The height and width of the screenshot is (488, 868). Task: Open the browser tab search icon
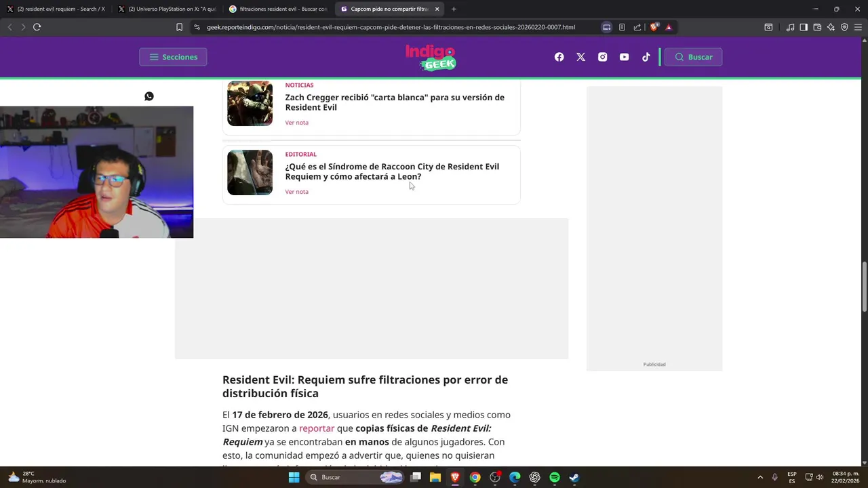tap(768, 27)
